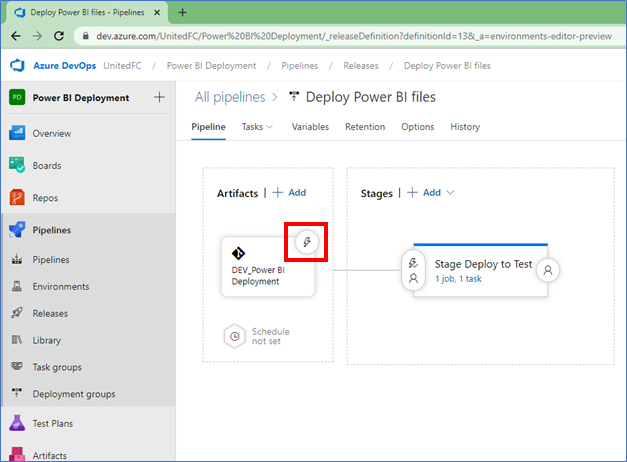
Task: Click the Environments sidebar icon
Action: 17,286
